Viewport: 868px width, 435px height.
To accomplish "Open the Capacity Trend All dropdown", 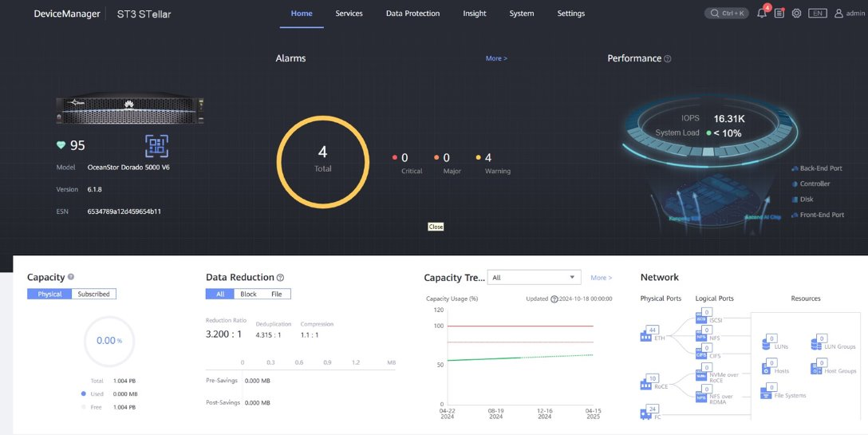I will [534, 278].
